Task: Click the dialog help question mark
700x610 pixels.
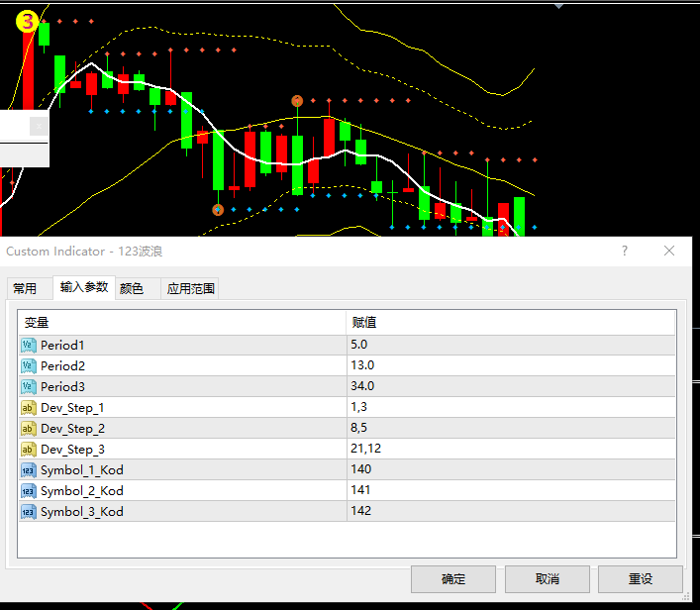Action: point(625,251)
